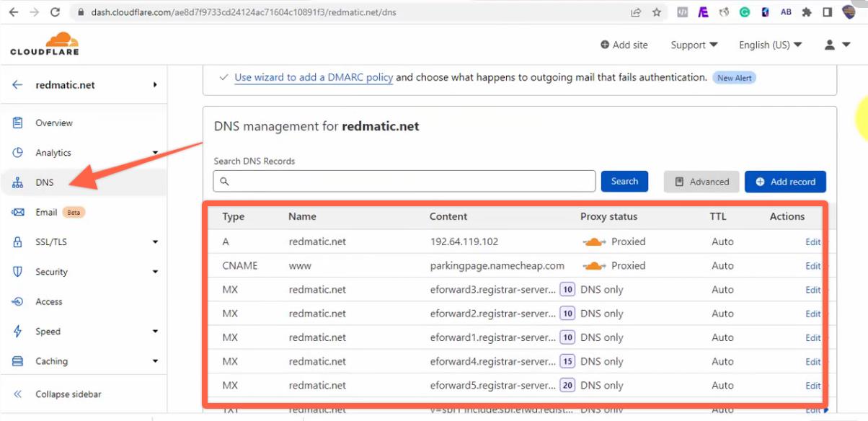Click the code-bracket extension icon
This screenshot has width=868, height=421.
click(682, 12)
